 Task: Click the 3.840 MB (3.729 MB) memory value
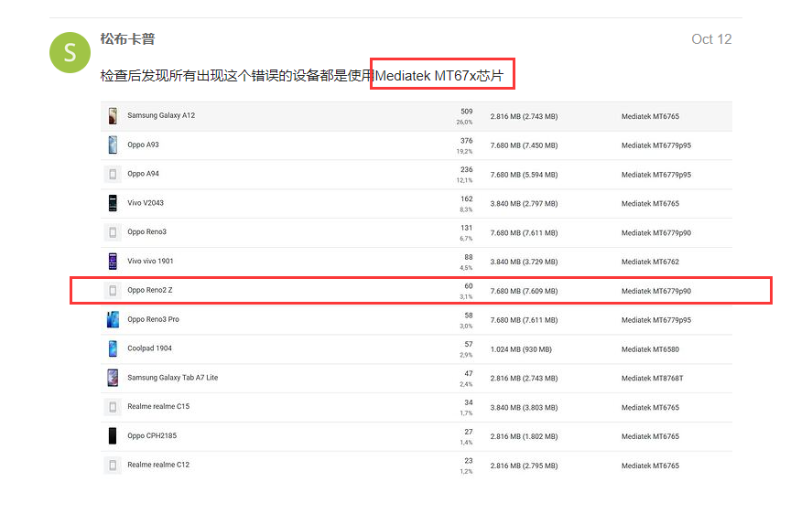tap(524, 262)
